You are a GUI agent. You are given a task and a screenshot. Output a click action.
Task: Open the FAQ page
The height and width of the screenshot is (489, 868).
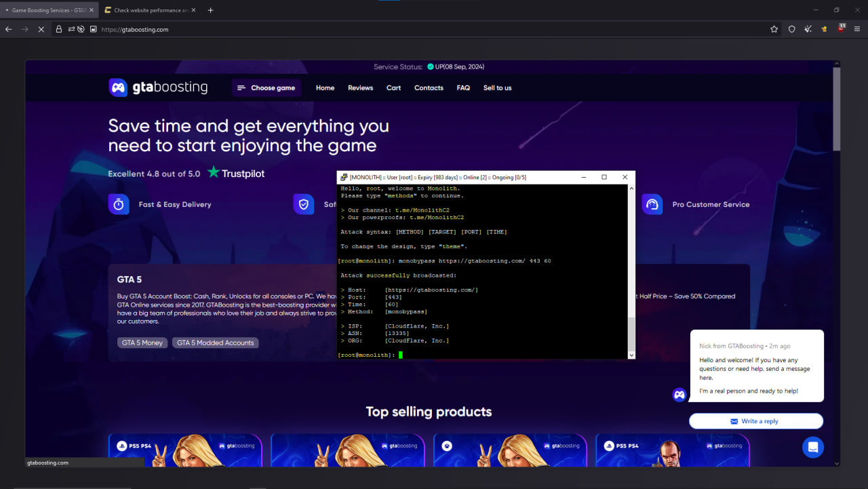463,87
